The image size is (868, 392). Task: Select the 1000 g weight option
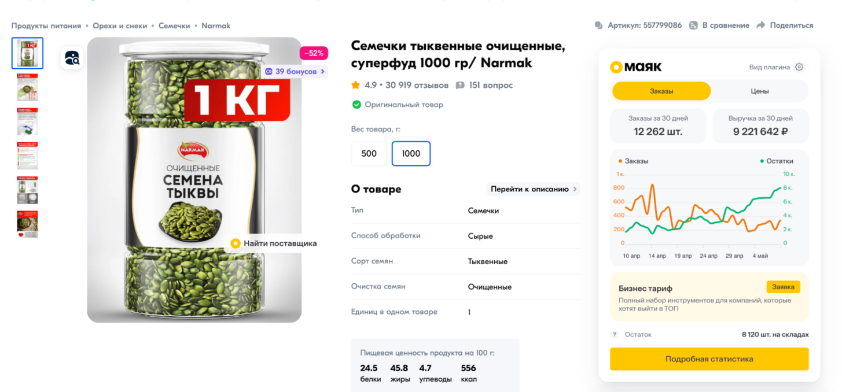click(411, 154)
